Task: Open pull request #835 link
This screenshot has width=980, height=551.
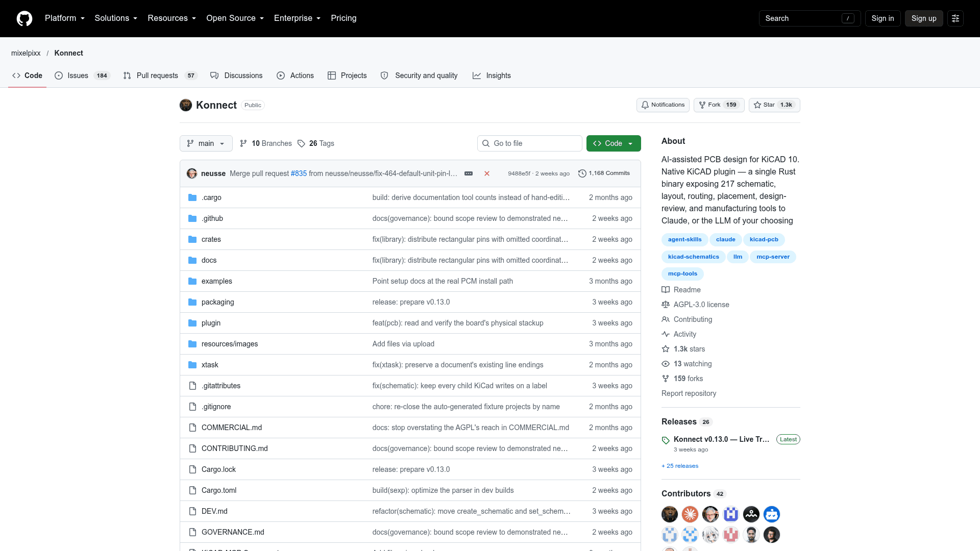Action: pos(299,173)
